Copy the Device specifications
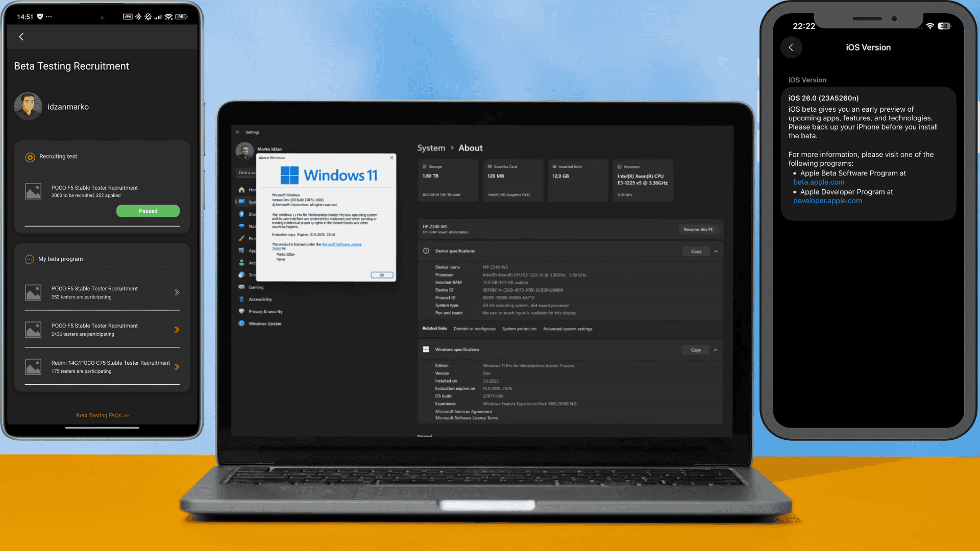Screen dimensions: 980x551 (696, 252)
